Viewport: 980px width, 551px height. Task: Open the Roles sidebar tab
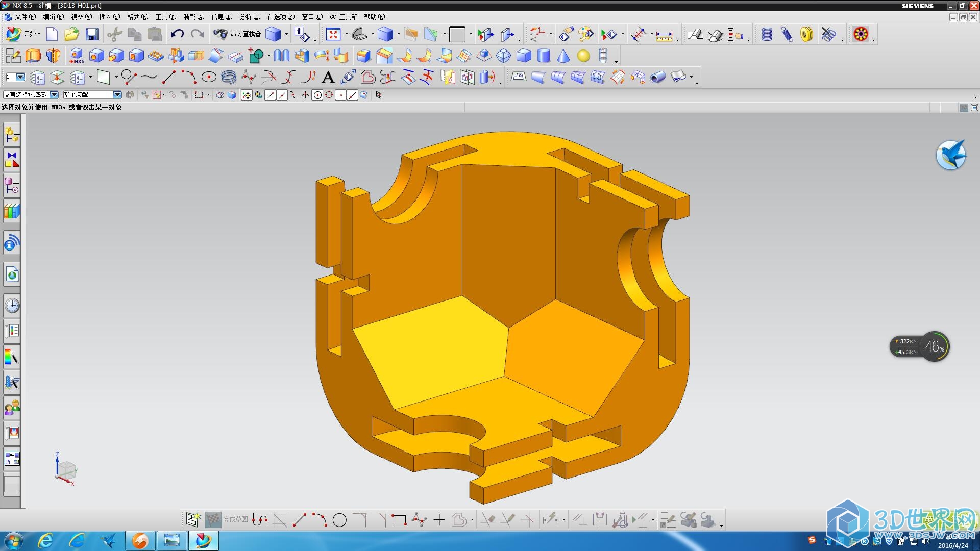pos(12,408)
